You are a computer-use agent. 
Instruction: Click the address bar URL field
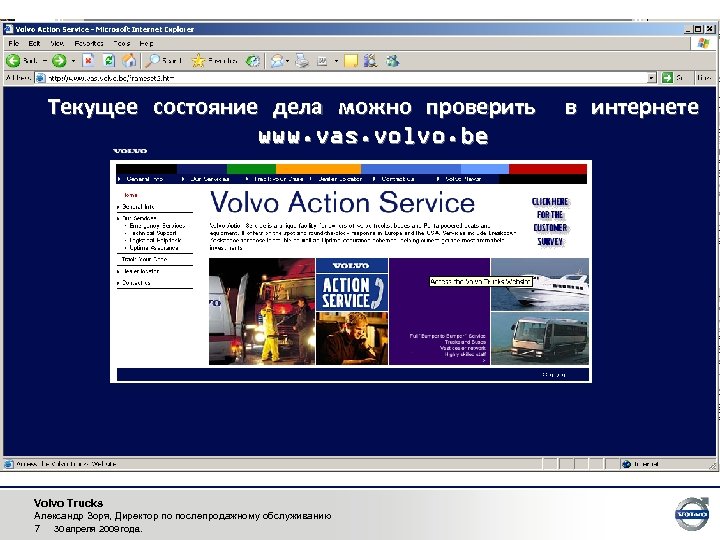347,78
